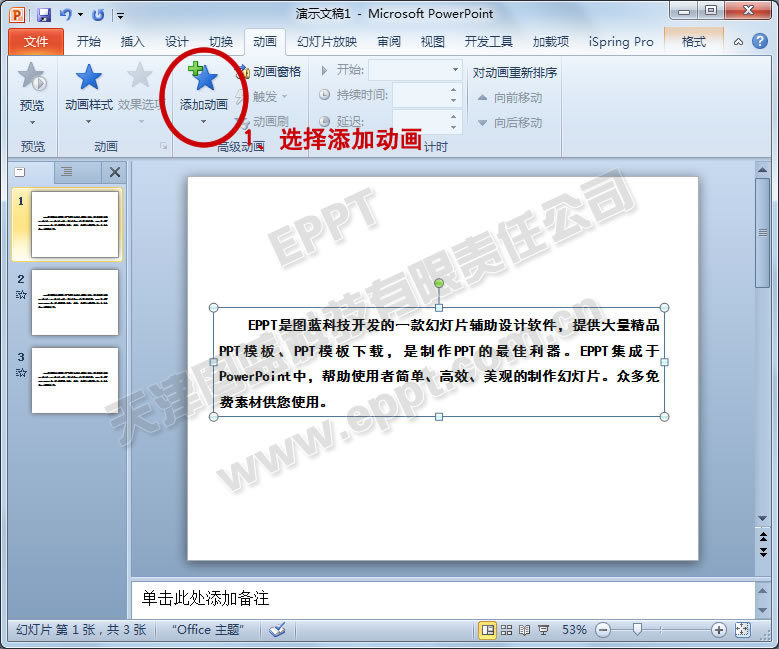The width and height of the screenshot is (779, 649).
Task: Click the 延迟 delay input field
Action: (420, 121)
